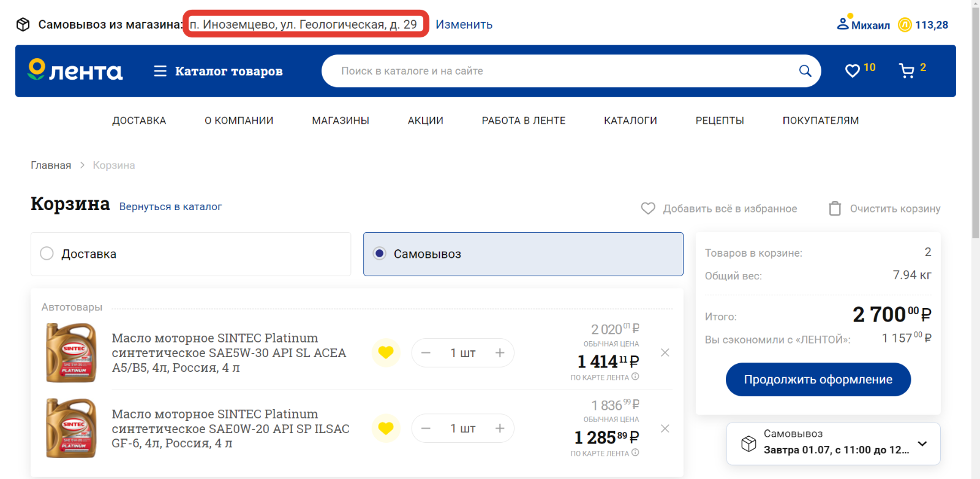
Task: Decrease quantity of SAE0W-20 oil
Action: pos(426,428)
